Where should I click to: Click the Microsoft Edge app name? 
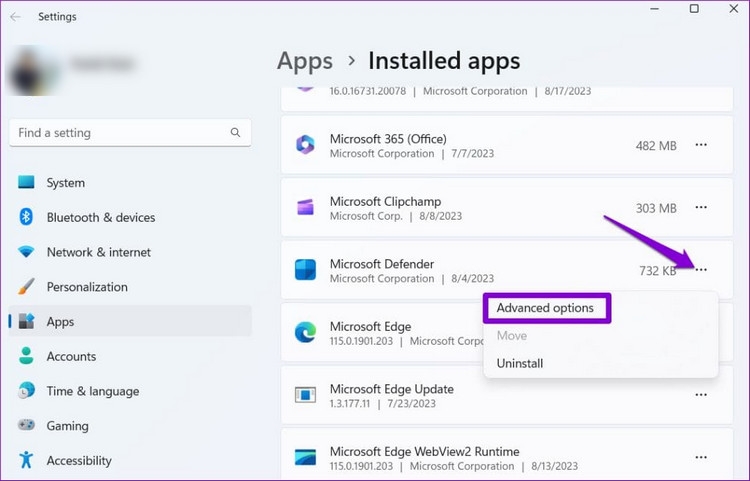tap(370, 327)
